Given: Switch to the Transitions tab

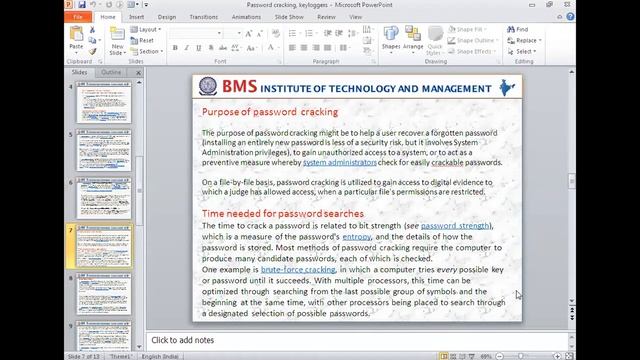Looking at the screenshot, I should [203, 17].
